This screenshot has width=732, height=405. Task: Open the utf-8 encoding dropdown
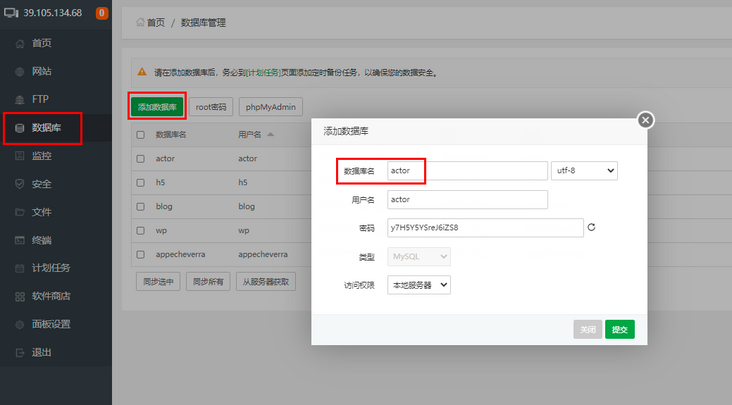pos(584,171)
